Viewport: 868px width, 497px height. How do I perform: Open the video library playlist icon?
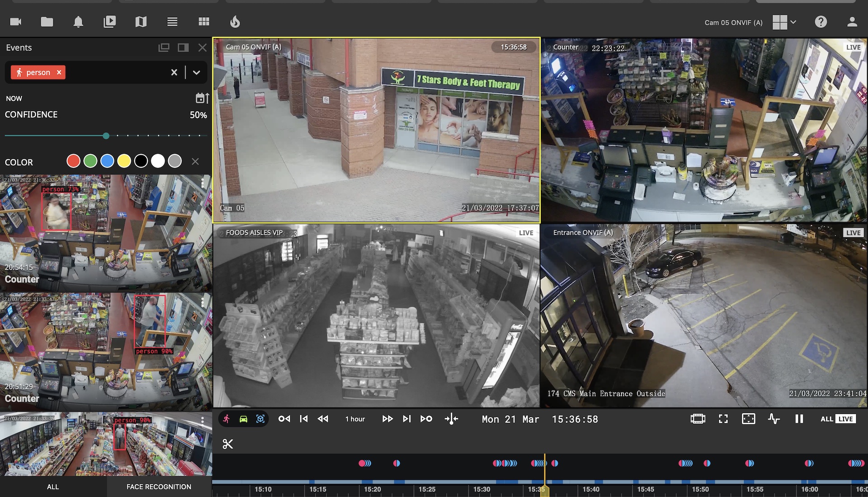click(x=109, y=22)
